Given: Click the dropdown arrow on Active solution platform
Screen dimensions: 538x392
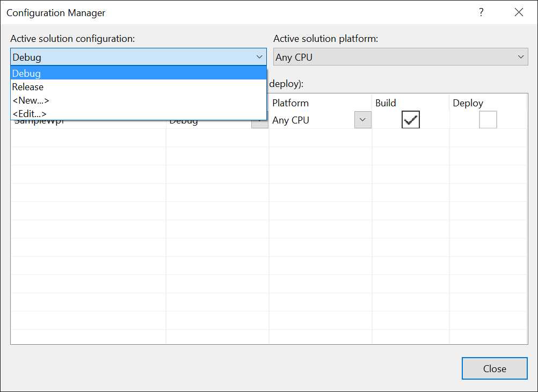Looking at the screenshot, I should (520, 56).
